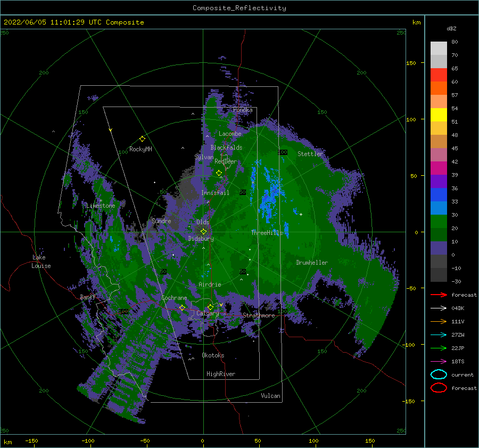Click the 18TS legend label
Viewport: 479px width, 448px height.
pyautogui.click(x=458, y=362)
